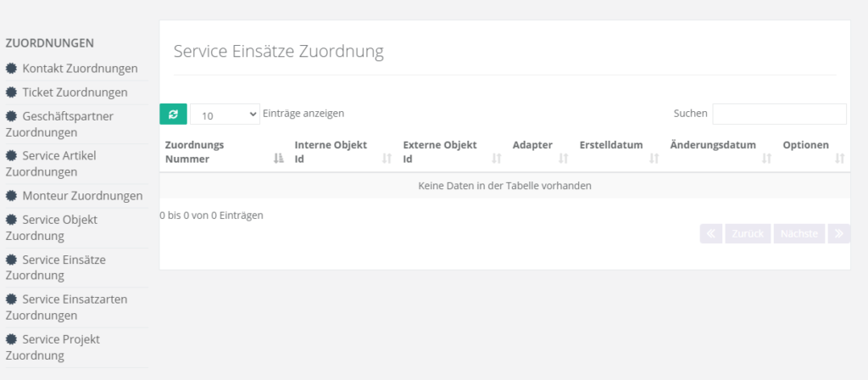Sort table by Adapter column icon
The image size is (868, 380).
tap(563, 159)
